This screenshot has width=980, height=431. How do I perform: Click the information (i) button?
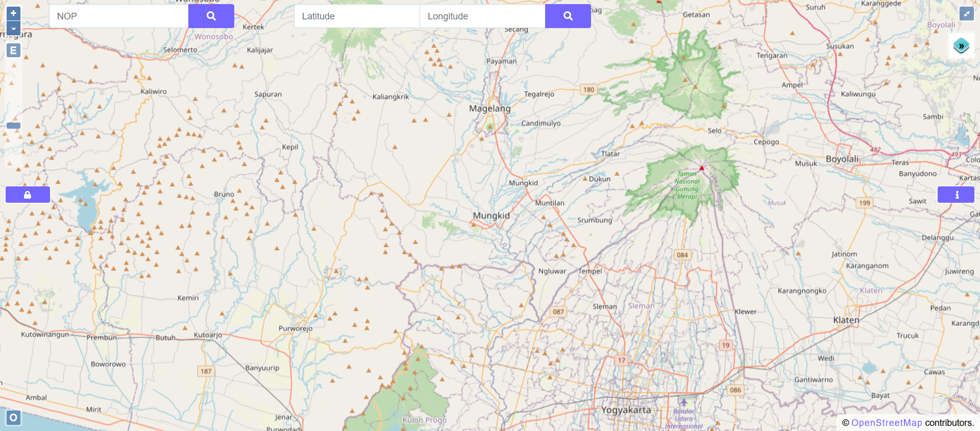(956, 195)
